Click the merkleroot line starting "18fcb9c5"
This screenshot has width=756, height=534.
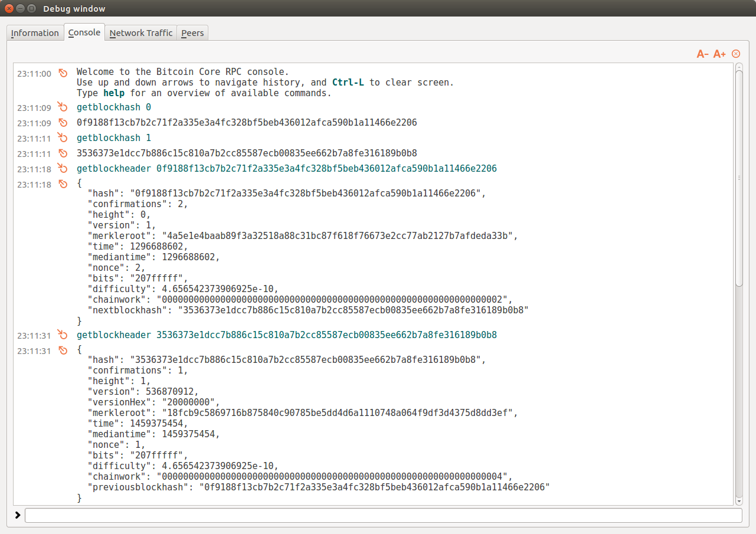pyautogui.click(x=303, y=413)
